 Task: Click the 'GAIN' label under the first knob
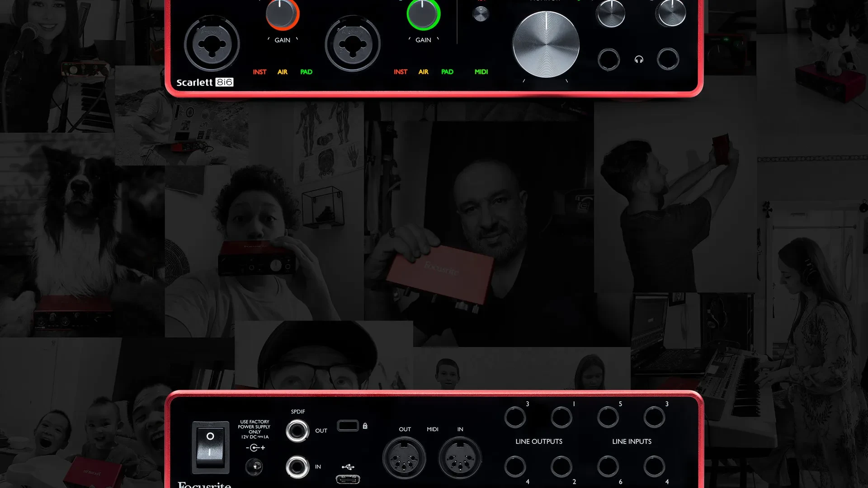pos(283,40)
